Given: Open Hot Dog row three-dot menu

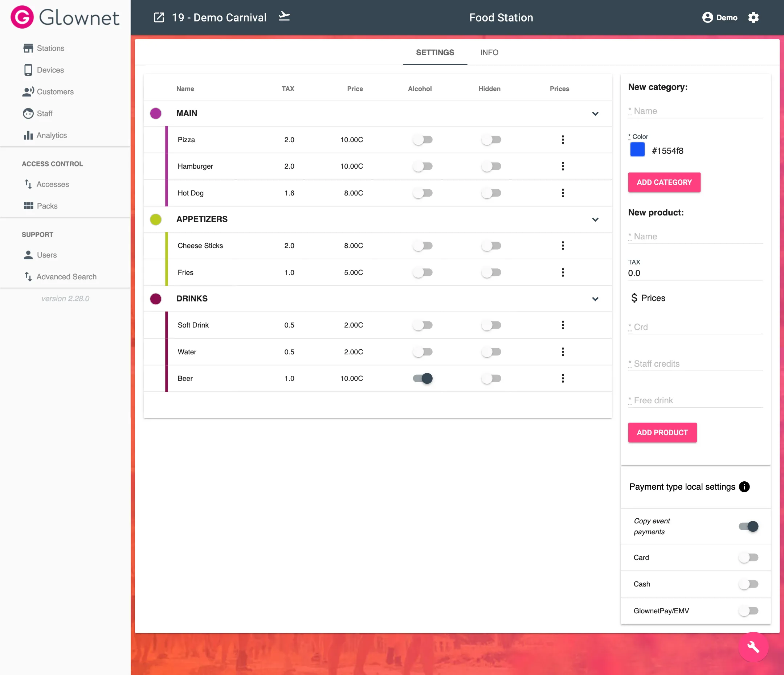Looking at the screenshot, I should 563,193.
